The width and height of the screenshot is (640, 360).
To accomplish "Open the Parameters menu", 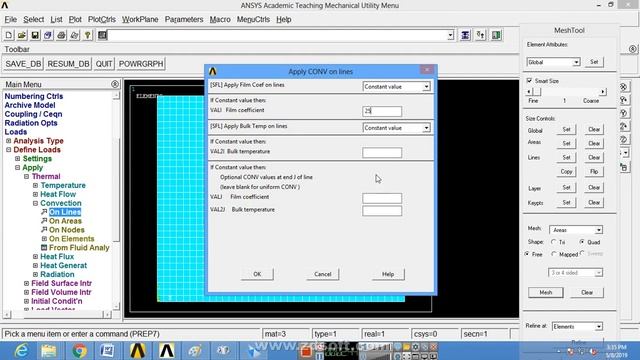I will pyautogui.click(x=184, y=19).
